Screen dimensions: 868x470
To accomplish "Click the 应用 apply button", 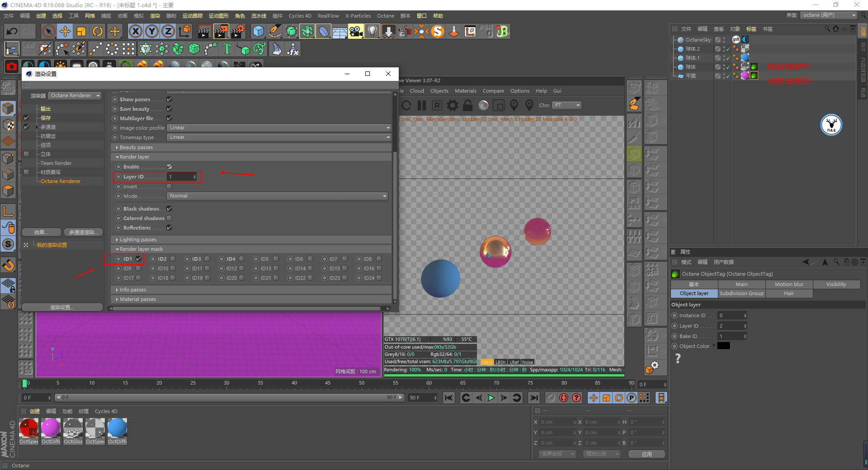I will coord(646,454).
